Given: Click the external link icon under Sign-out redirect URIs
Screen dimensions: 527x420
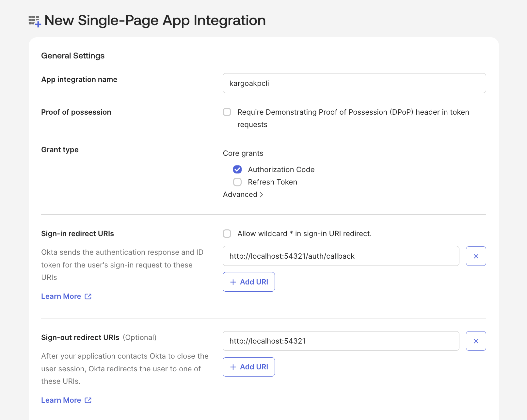Looking at the screenshot, I should (88, 400).
